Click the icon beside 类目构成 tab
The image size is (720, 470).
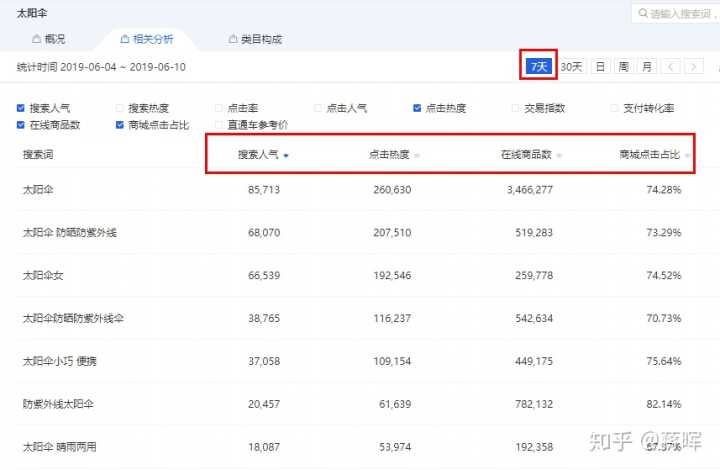coord(231,40)
